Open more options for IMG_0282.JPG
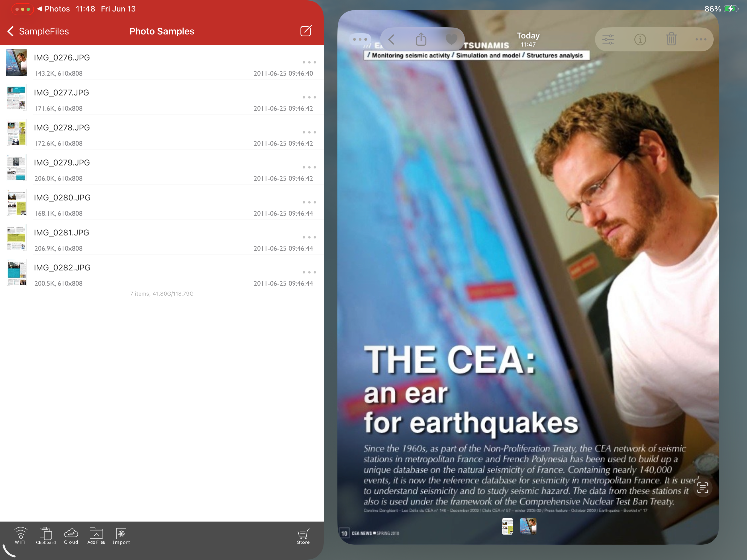 coord(309,272)
